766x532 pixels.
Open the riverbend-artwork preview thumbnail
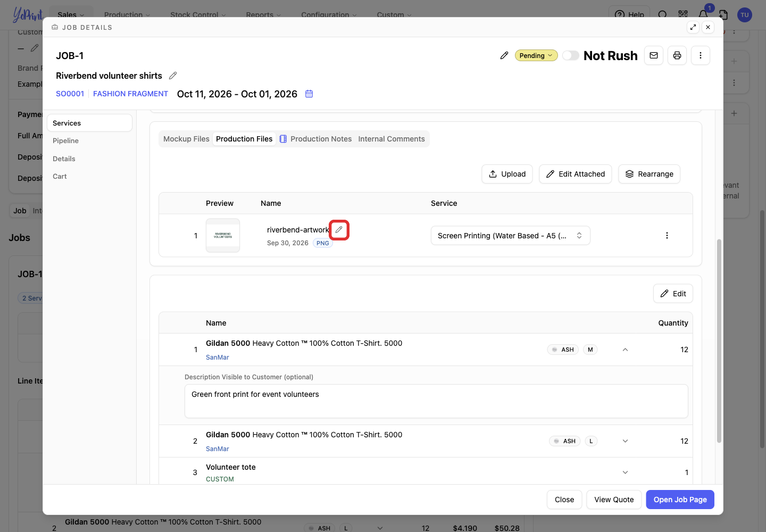tap(223, 235)
